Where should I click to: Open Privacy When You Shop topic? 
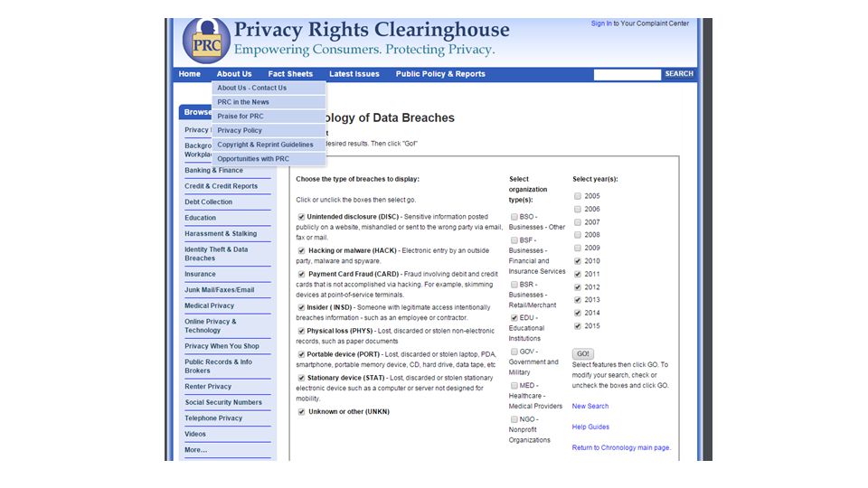[x=222, y=346]
